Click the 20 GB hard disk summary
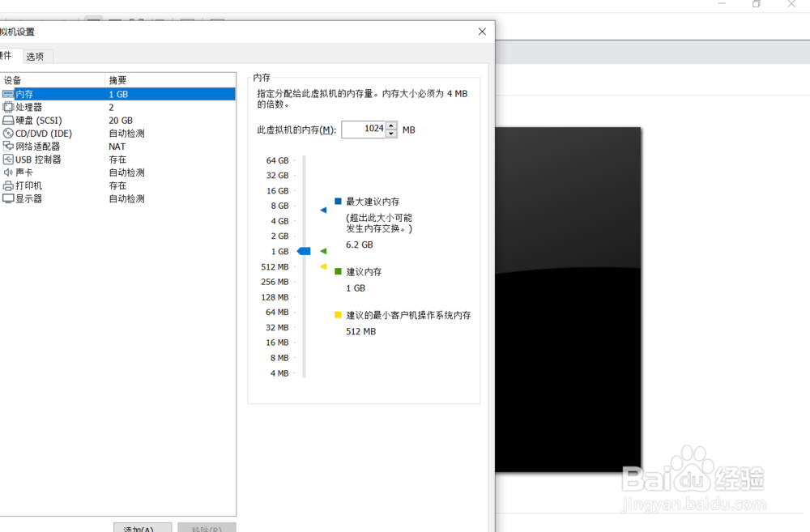The image size is (810, 532). coord(121,121)
